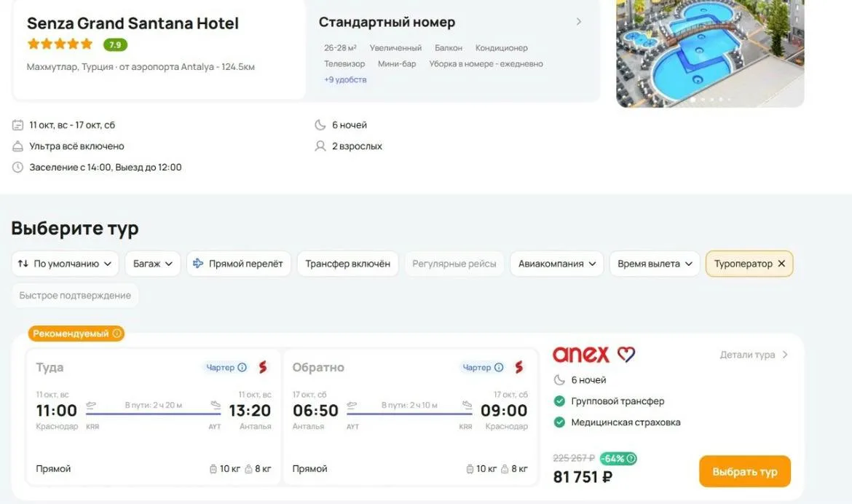Click the -64% discount info badge
The height and width of the screenshot is (504, 852).
pos(618,458)
